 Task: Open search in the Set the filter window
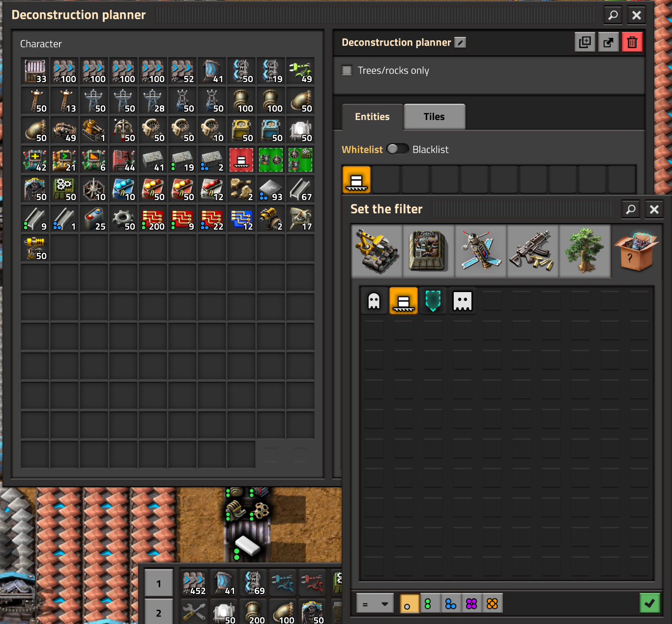tap(631, 209)
